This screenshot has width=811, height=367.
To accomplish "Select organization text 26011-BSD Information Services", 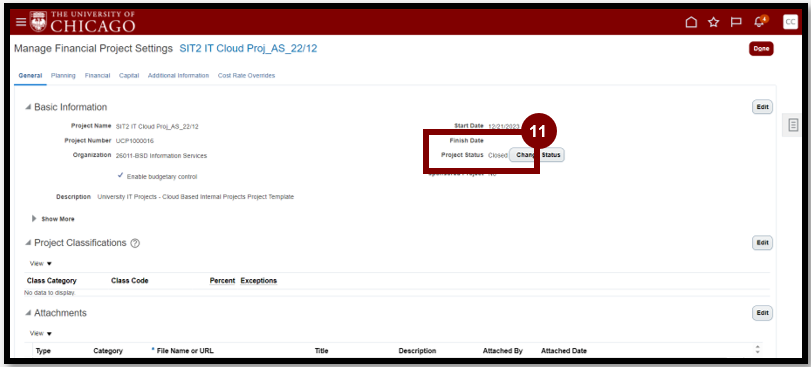I will click(x=162, y=156).
